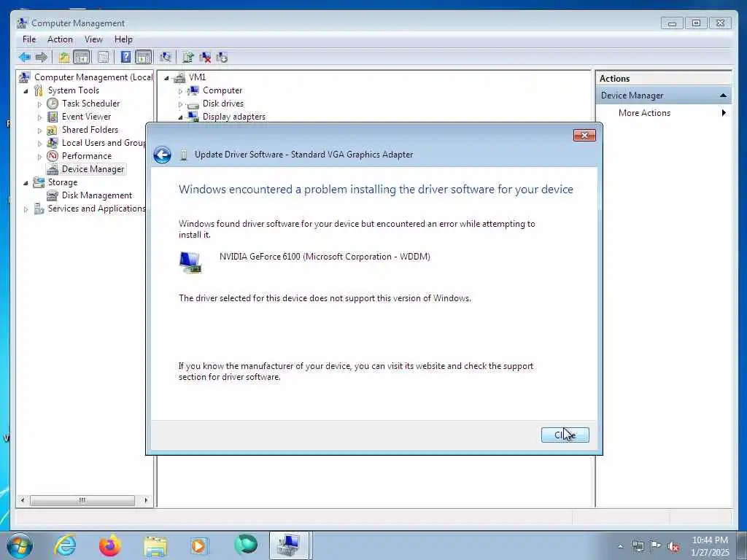This screenshot has width=747, height=560.
Task: Click the Disable device toolbar icon
Action: pos(222,58)
